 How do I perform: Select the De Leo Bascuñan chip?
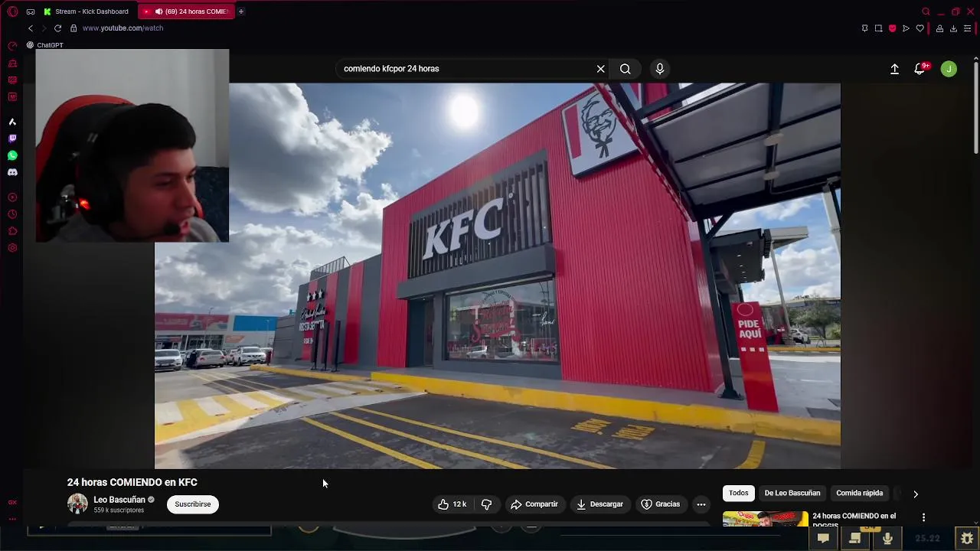click(x=792, y=493)
